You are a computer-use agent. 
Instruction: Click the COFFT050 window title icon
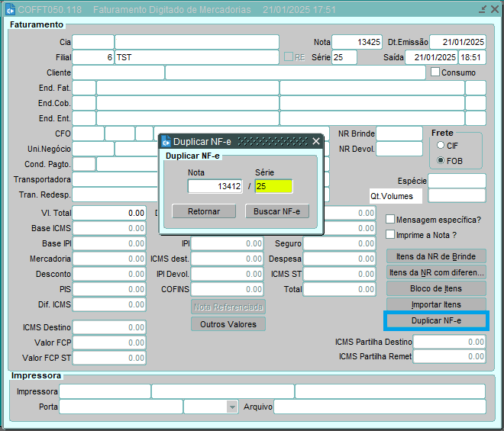coord(10,9)
